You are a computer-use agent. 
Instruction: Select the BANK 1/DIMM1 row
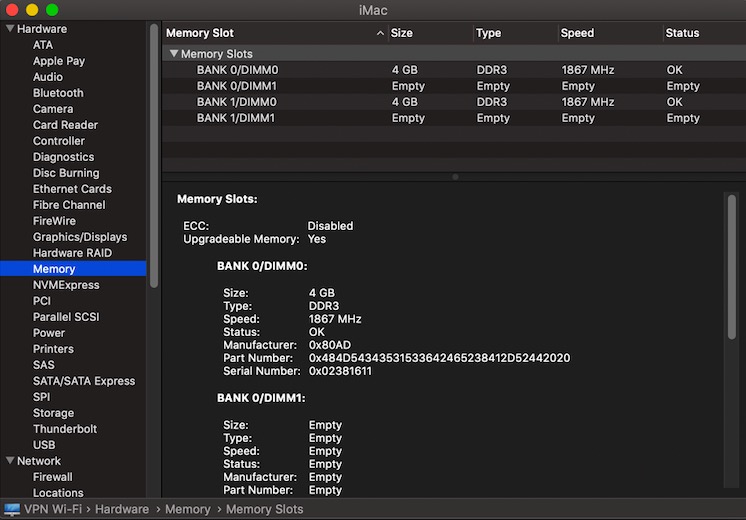point(237,118)
